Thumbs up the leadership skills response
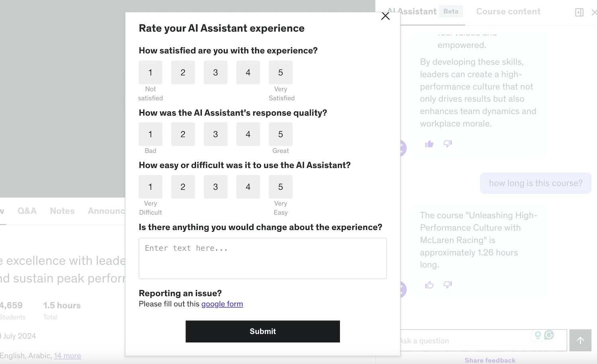This screenshot has width=597, height=364. point(429,144)
